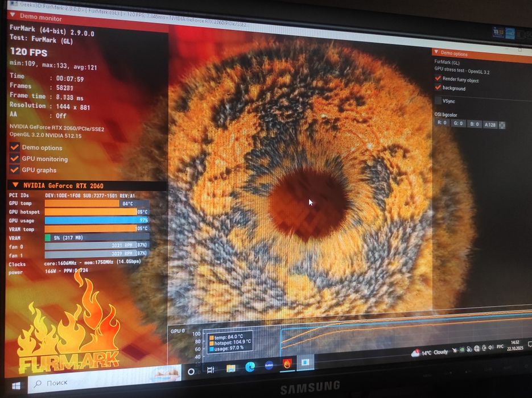Click the R: 0 color value field
This screenshot has width=532, height=398.
442,123
